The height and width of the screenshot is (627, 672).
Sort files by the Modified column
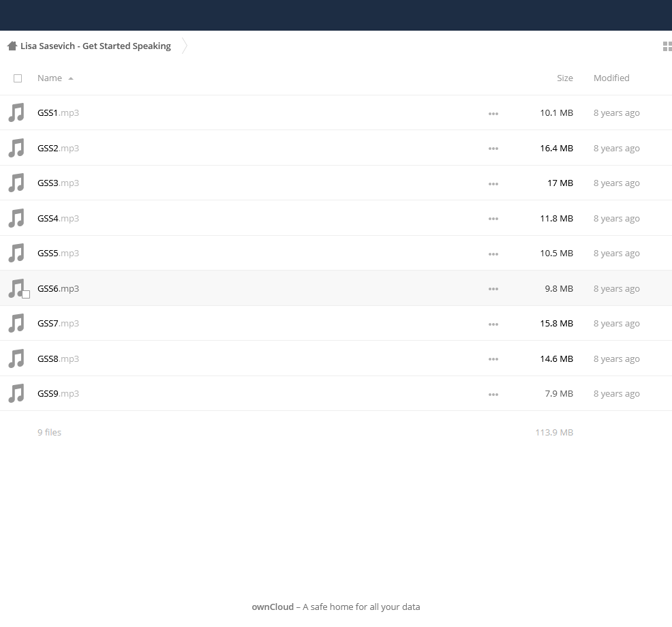click(x=611, y=78)
